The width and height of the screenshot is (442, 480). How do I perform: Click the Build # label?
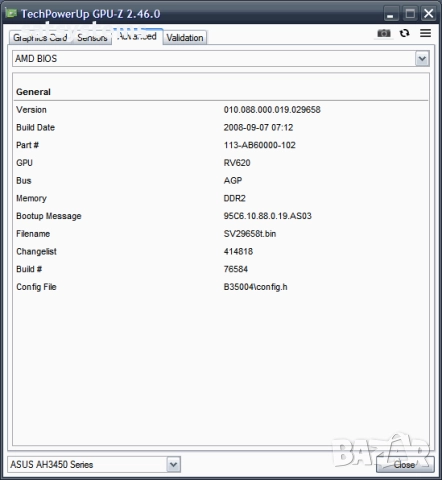29,269
